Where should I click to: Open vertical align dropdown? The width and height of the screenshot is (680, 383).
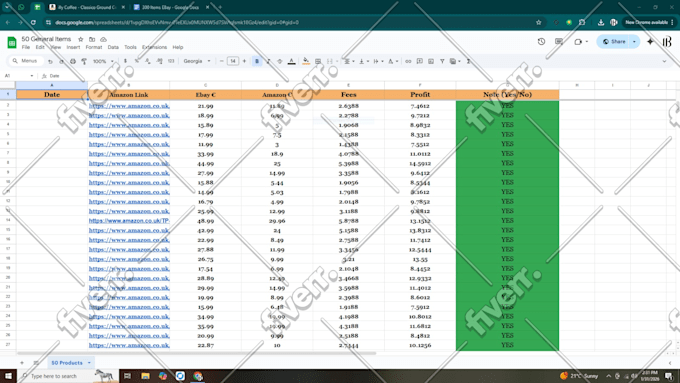point(363,61)
